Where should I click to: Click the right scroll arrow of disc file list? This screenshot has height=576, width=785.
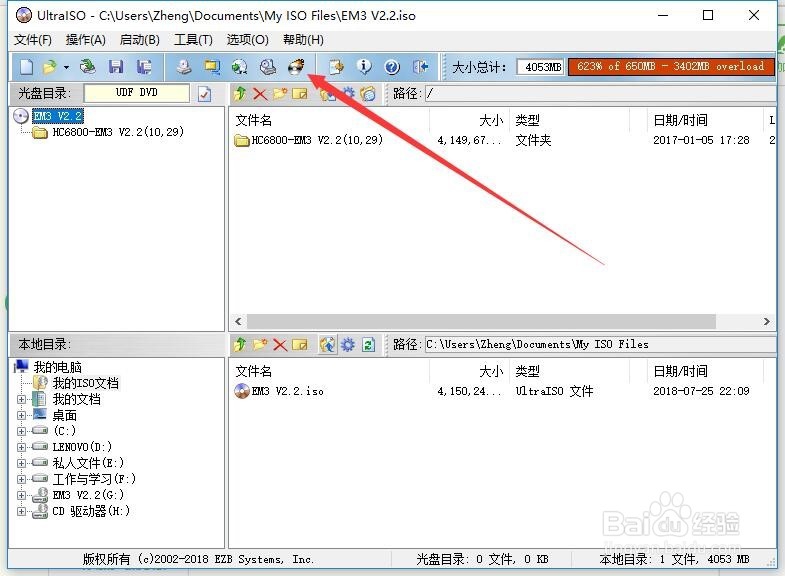pos(766,321)
